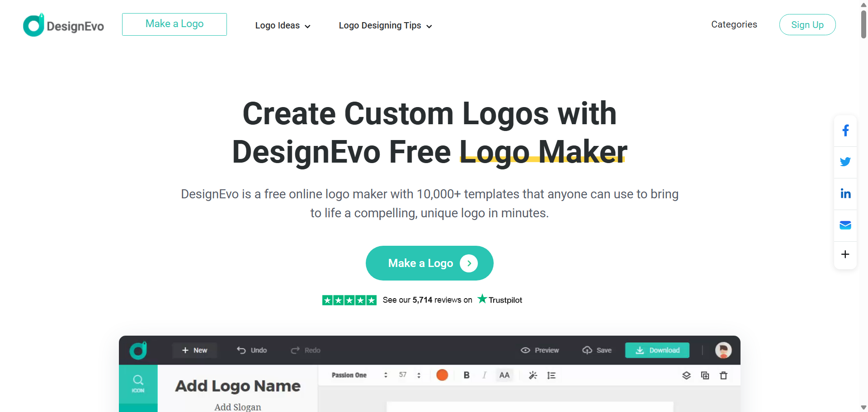Toggle bold B in the editor toolbar

click(467, 375)
